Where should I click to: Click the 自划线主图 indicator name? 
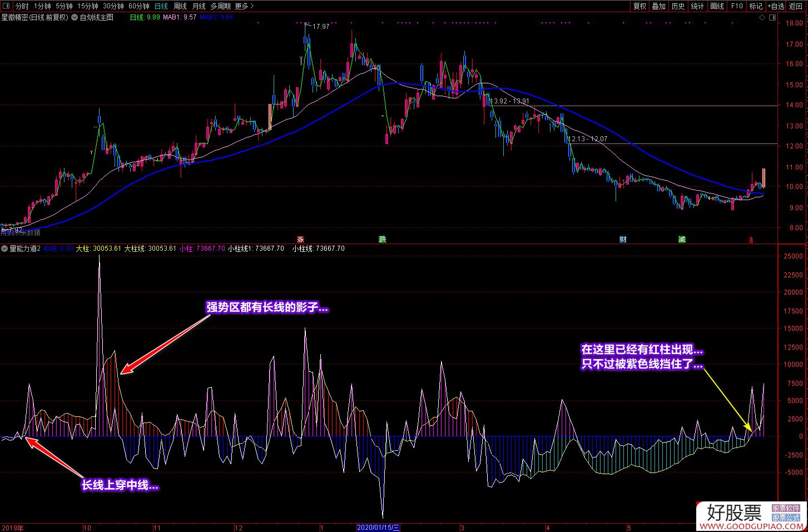[x=97, y=17]
